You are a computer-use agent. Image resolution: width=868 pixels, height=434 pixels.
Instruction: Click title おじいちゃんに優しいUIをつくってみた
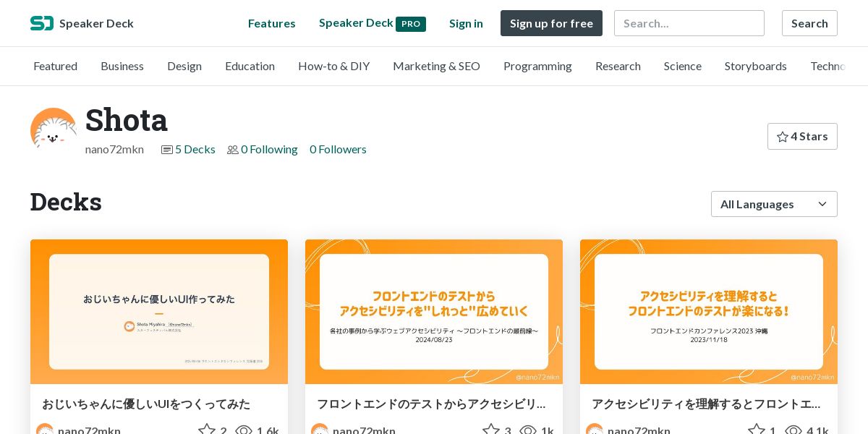(146, 404)
